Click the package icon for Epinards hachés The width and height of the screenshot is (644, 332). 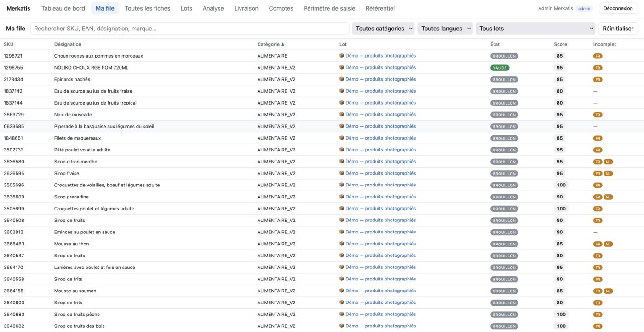pos(342,79)
